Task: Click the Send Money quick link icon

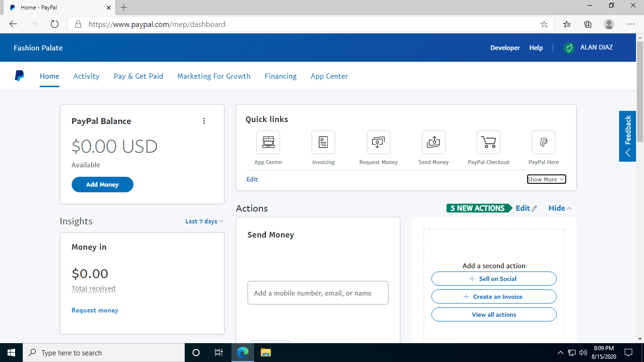Action: (434, 142)
